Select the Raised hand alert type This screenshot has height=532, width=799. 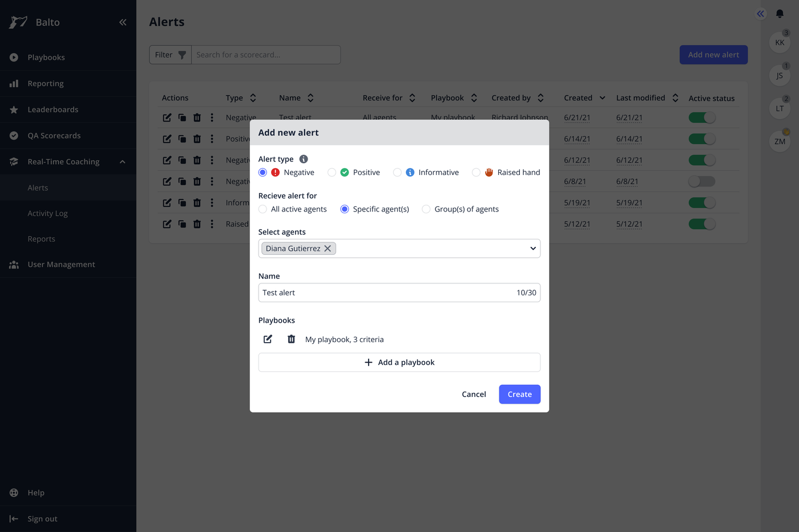pyautogui.click(x=476, y=172)
